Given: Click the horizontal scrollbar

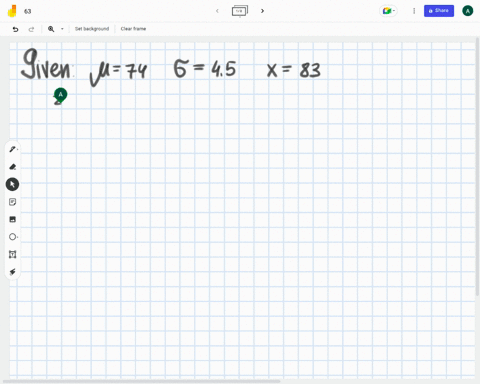Looking at the screenshot, I should tap(142, 381).
